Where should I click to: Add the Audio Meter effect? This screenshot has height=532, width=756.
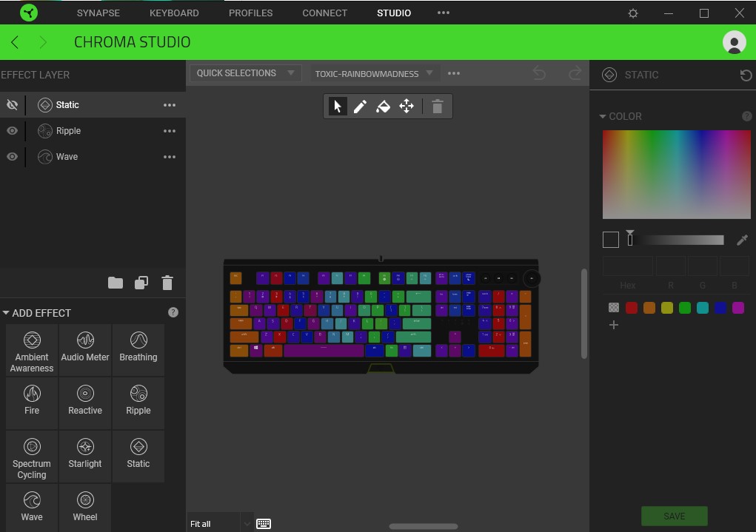point(85,350)
